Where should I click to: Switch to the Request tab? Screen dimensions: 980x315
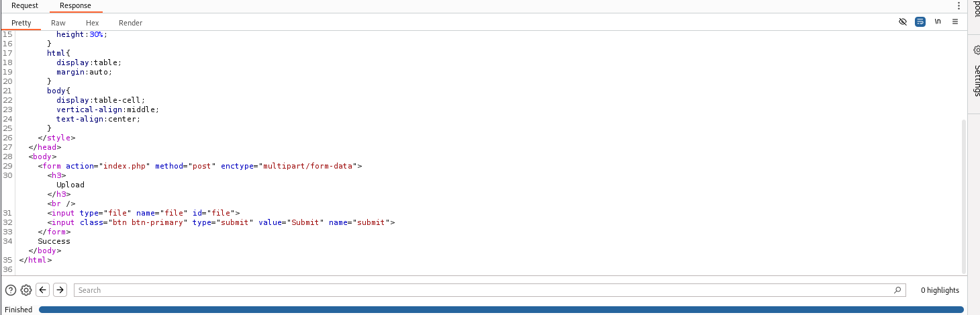(25, 5)
